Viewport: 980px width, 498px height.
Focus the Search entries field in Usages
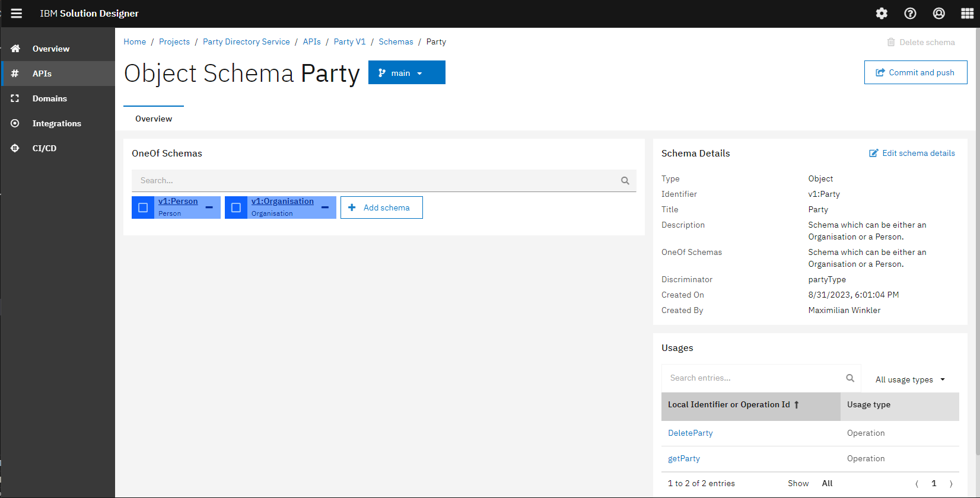753,378
